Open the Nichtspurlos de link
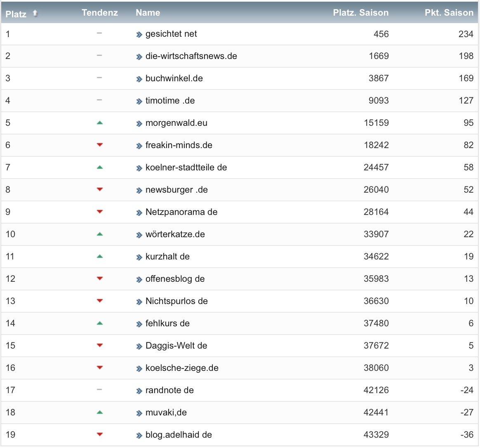This screenshot has width=480, height=448. (176, 301)
